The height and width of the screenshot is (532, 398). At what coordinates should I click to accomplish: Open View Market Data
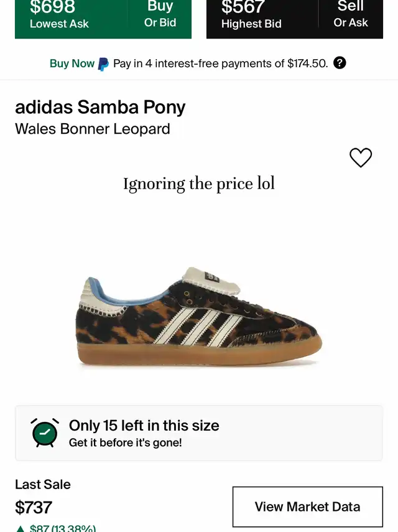point(307,506)
